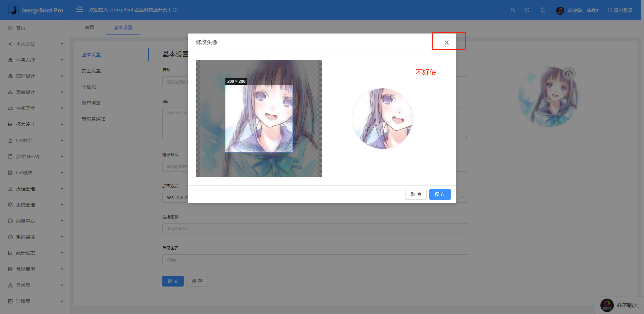Viewport: 644px width, 314px height.
Task: Click the 统计报表 bar chart icon
Action: (x=10, y=253)
